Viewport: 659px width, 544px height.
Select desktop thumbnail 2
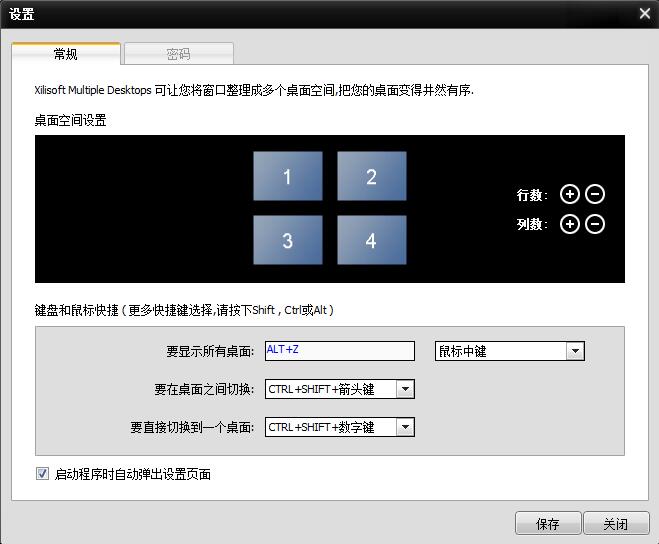[x=371, y=177]
